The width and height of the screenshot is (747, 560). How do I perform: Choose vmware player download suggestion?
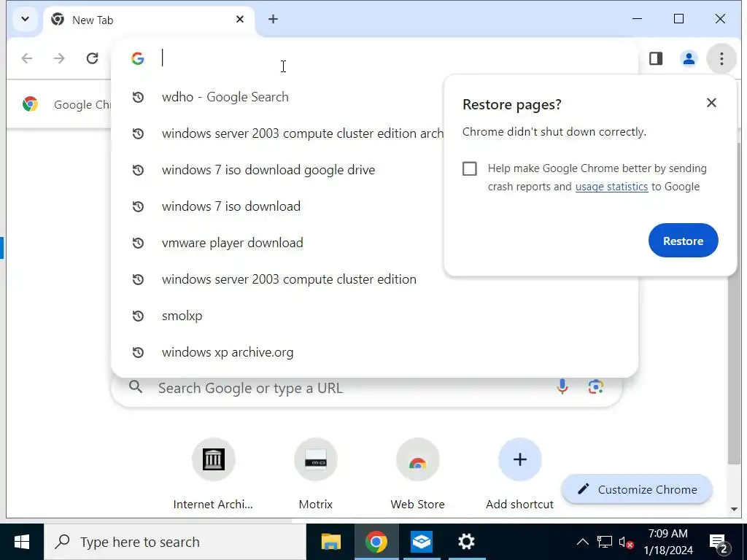click(279, 242)
